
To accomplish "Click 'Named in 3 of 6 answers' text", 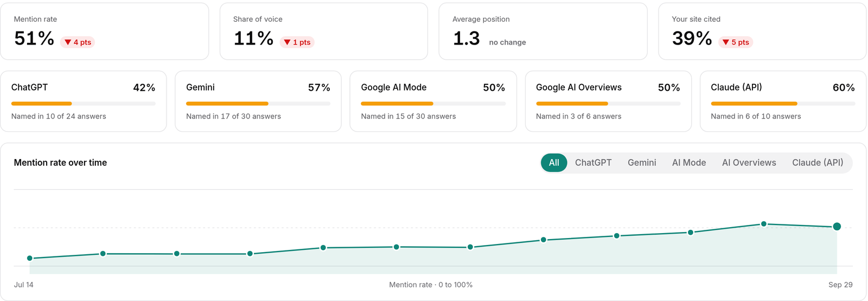I will pyautogui.click(x=579, y=116).
